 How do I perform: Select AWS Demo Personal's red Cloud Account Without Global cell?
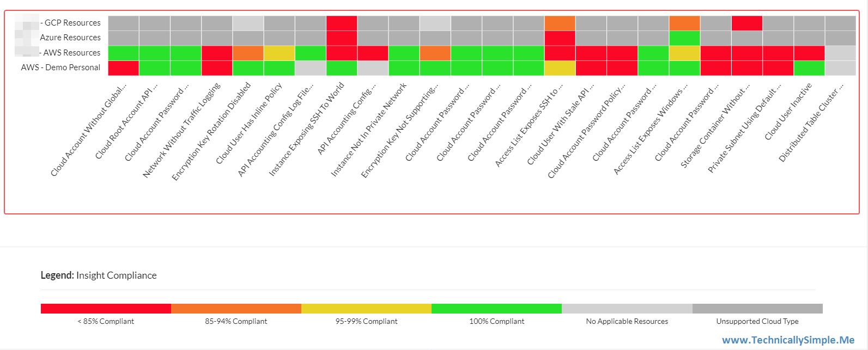click(123, 68)
